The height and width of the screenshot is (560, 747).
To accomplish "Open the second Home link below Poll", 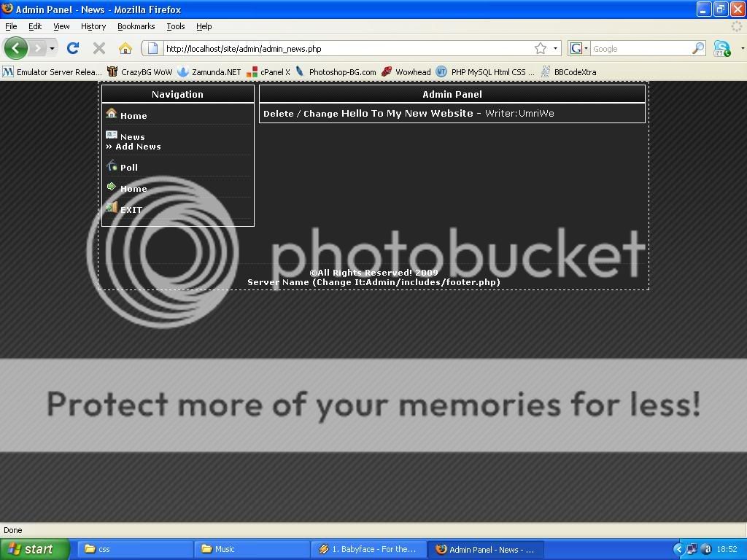I will click(133, 189).
